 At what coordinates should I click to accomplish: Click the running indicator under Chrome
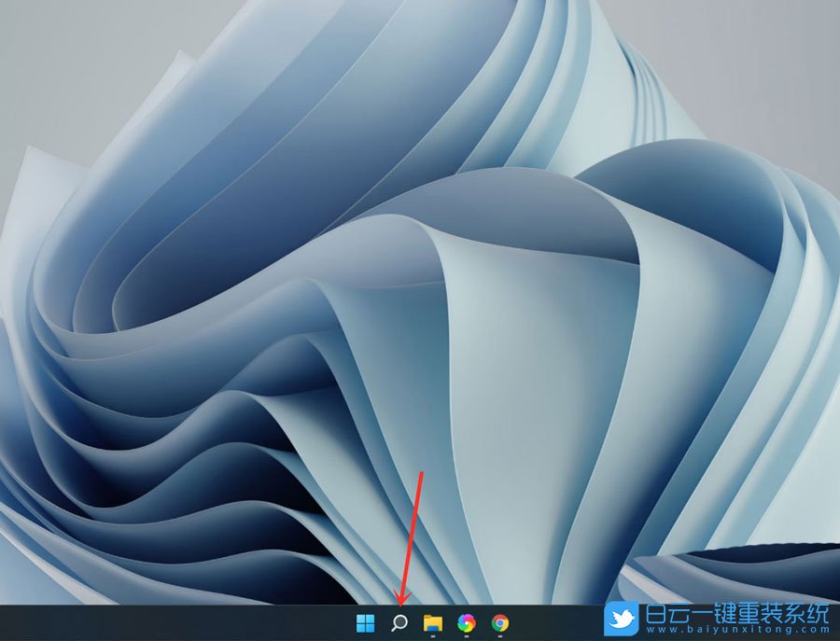[x=499, y=635]
